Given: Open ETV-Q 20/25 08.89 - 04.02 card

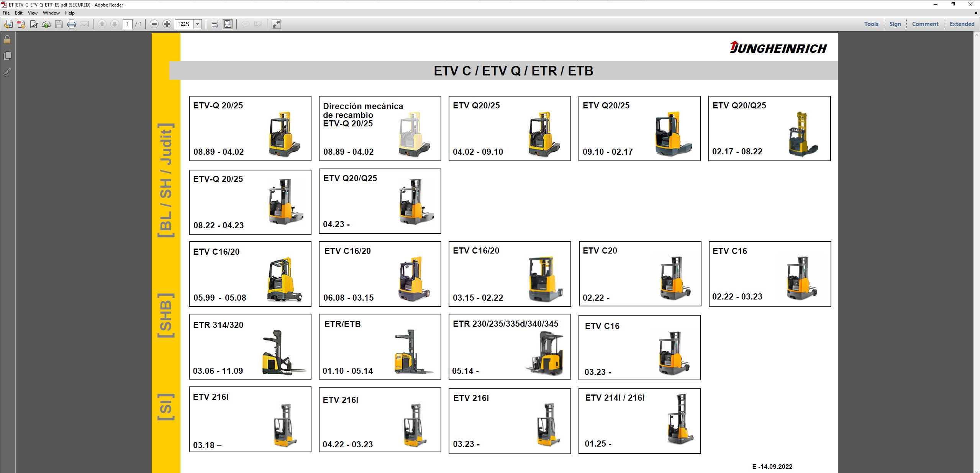Looking at the screenshot, I should [250, 128].
